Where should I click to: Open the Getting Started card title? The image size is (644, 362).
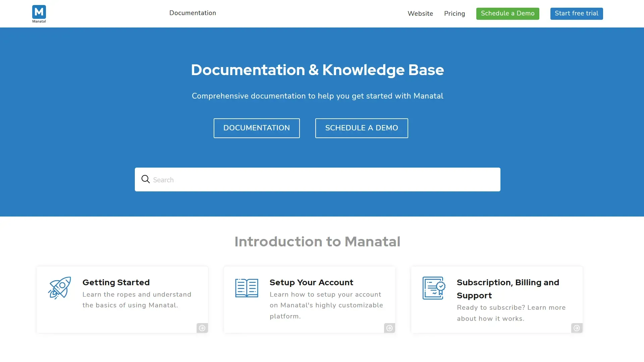116,283
